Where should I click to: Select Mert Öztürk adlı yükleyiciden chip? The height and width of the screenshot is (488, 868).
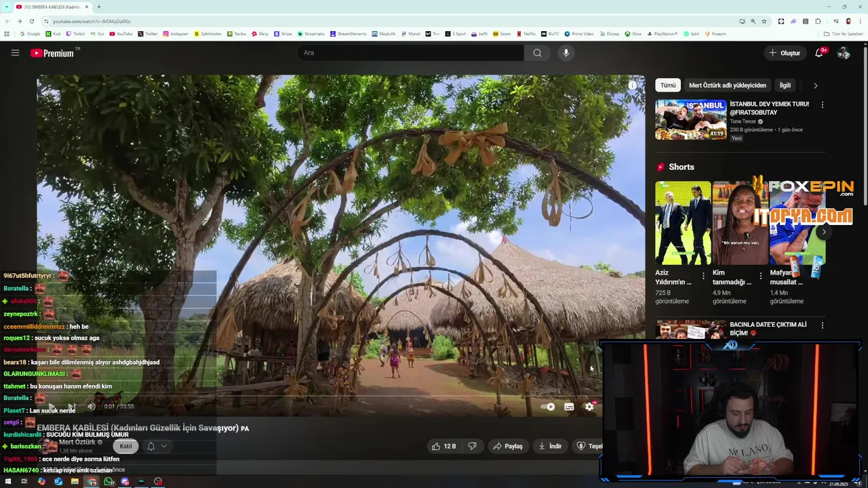728,85
